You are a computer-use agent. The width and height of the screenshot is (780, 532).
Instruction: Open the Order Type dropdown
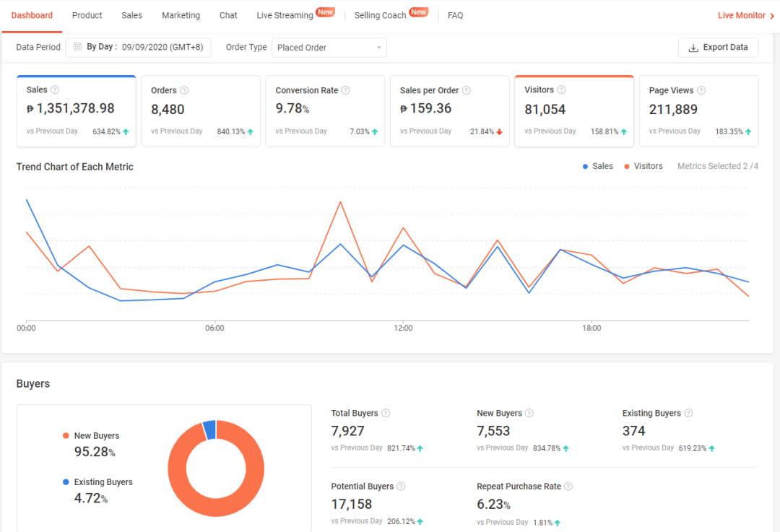point(329,48)
